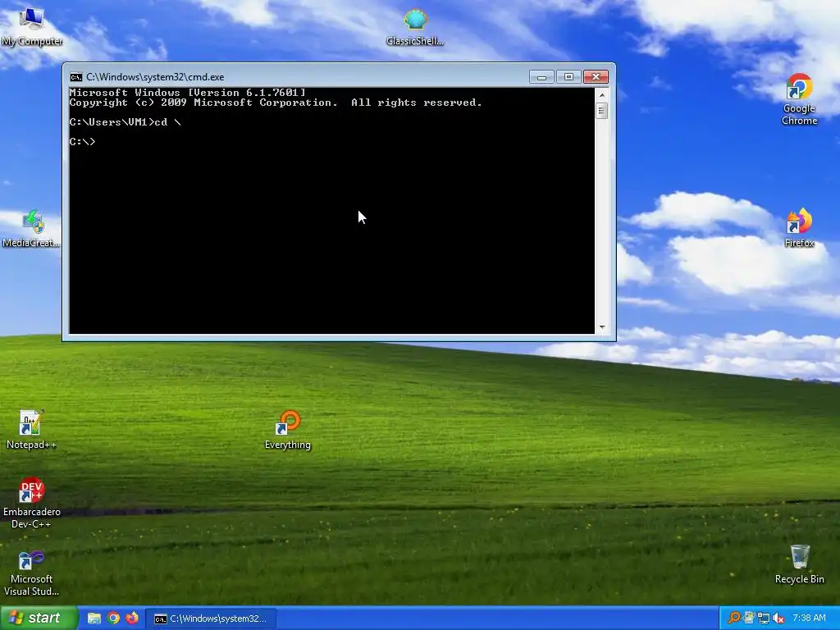Open the Everything search tray icon
The width and height of the screenshot is (840, 630).
(x=734, y=619)
